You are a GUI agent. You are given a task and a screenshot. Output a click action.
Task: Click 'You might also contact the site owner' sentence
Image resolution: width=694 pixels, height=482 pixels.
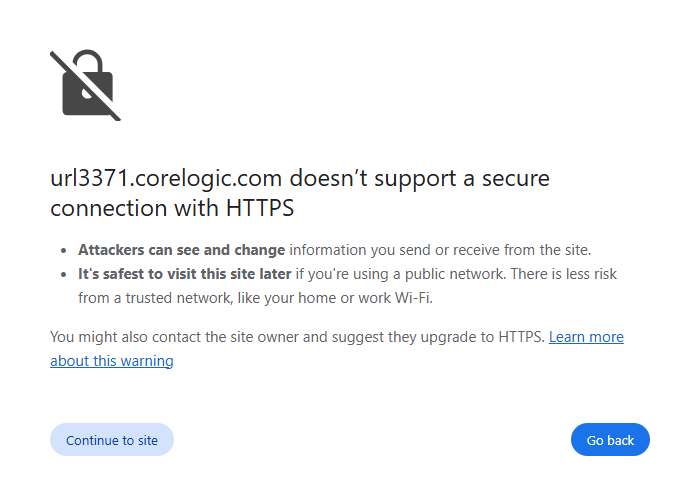(x=174, y=337)
